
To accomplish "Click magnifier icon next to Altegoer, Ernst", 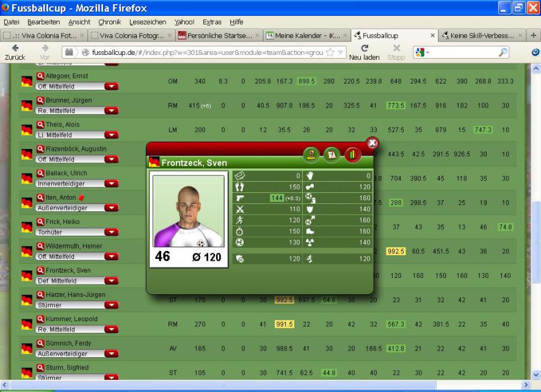I will click(40, 76).
